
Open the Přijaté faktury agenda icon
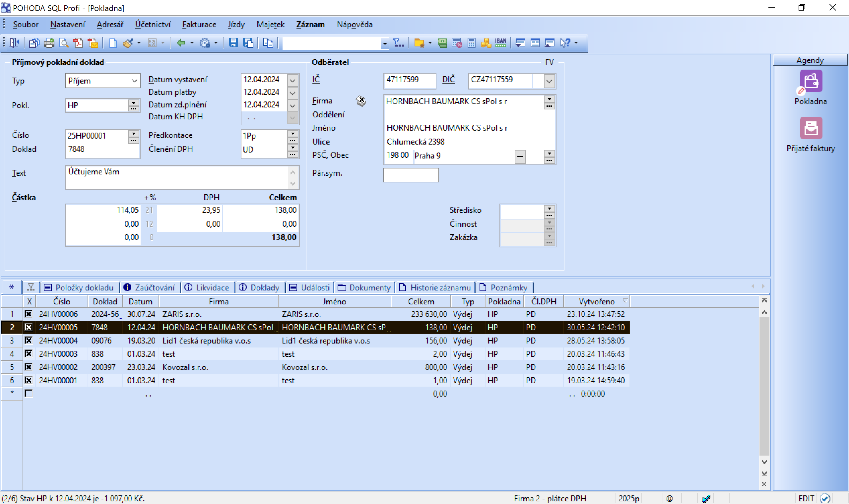(x=811, y=128)
